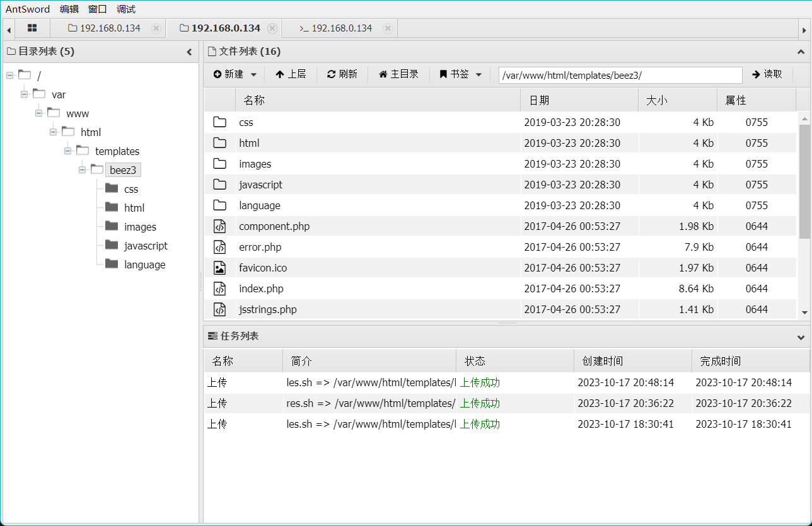
Task: Click the 读取 read path button
Action: pyautogui.click(x=767, y=74)
